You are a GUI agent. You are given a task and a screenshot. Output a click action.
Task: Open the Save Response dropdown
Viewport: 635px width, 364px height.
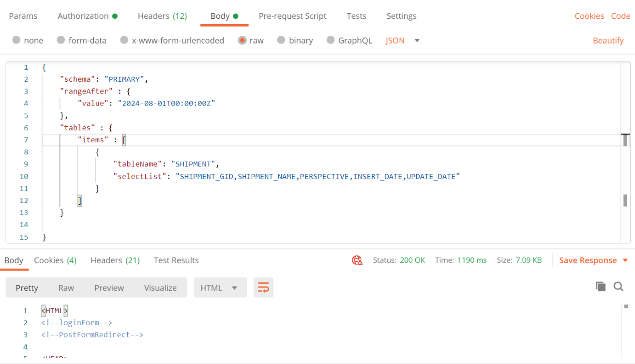(x=593, y=260)
